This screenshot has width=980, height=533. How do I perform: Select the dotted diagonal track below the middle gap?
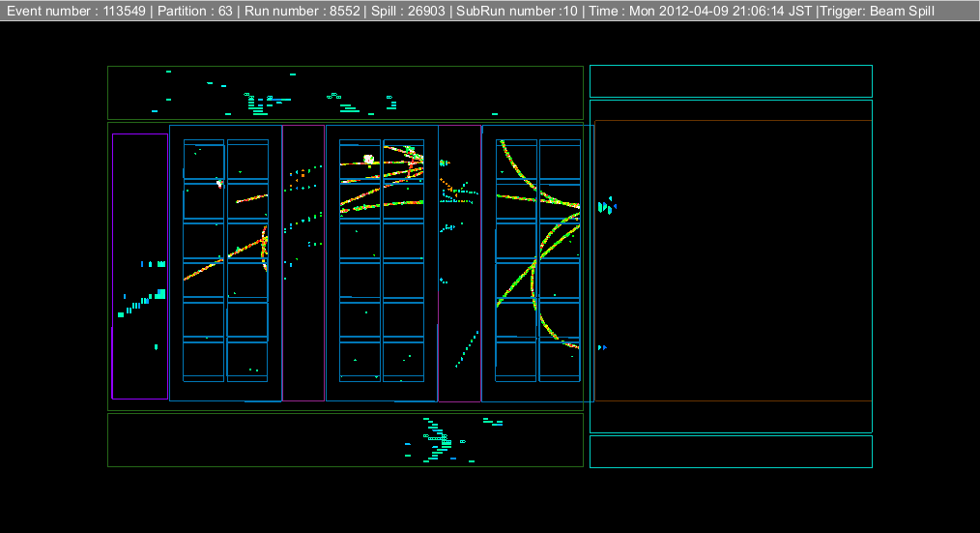coord(467,346)
